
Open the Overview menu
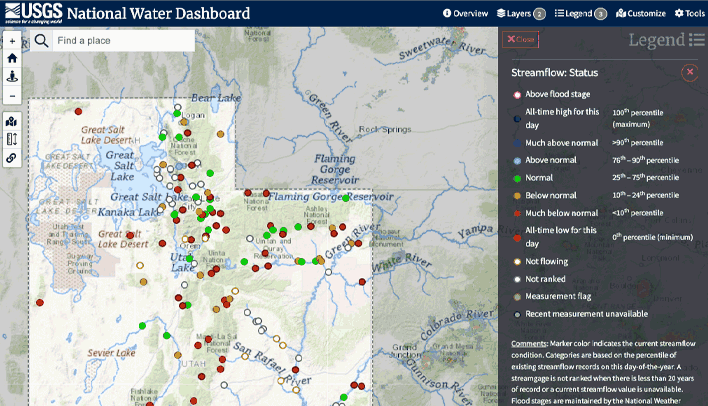466,14
